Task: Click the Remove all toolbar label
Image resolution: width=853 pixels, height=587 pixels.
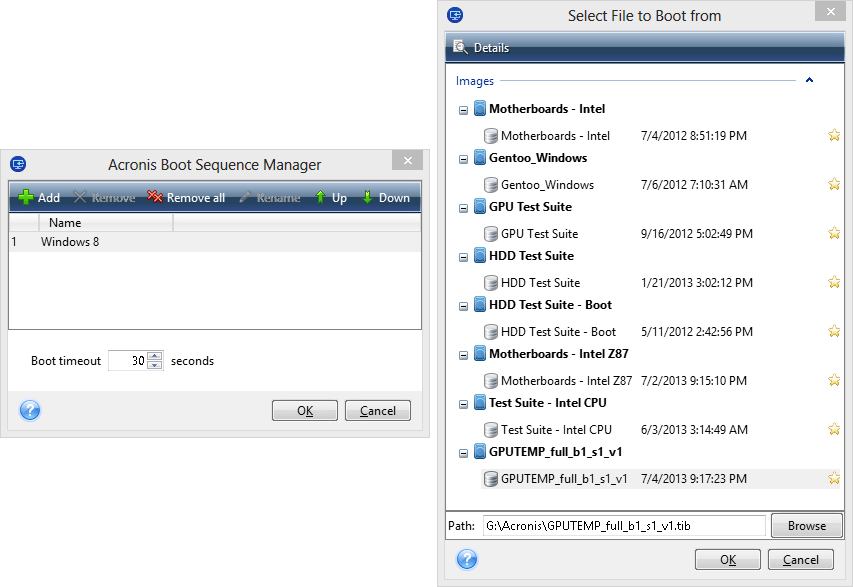Action: coord(196,197)
